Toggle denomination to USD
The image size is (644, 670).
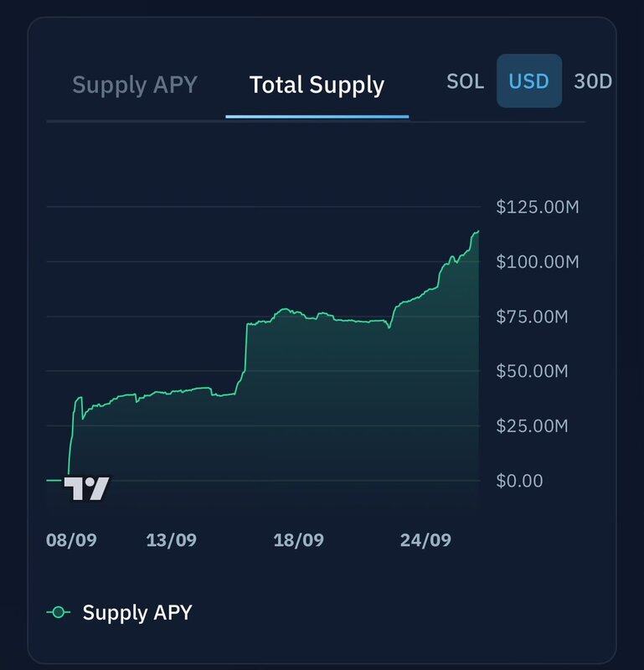tap(529, 81)
